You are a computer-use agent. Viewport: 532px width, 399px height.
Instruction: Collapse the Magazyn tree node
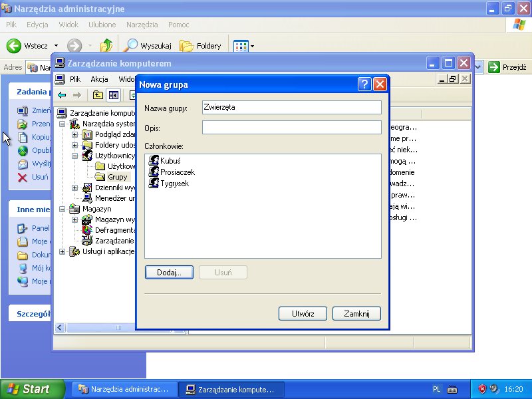coord(63,209)
